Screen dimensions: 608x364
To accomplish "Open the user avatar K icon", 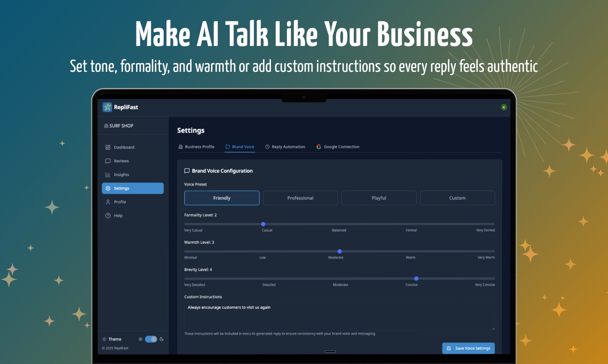I will point(504,107).
